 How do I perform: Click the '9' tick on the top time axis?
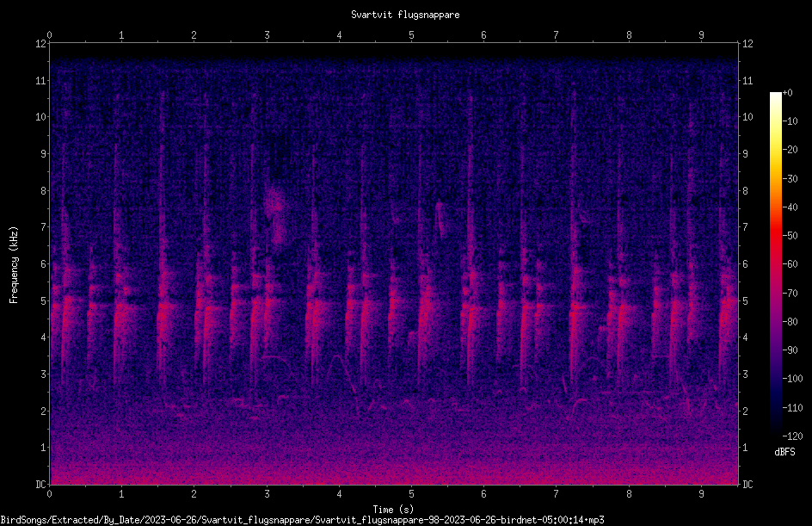(x=701, y=35)
